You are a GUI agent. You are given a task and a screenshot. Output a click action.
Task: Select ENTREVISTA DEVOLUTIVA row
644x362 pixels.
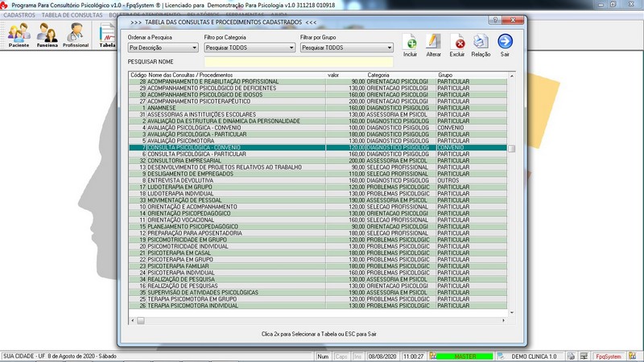click(x=318, y=180)
